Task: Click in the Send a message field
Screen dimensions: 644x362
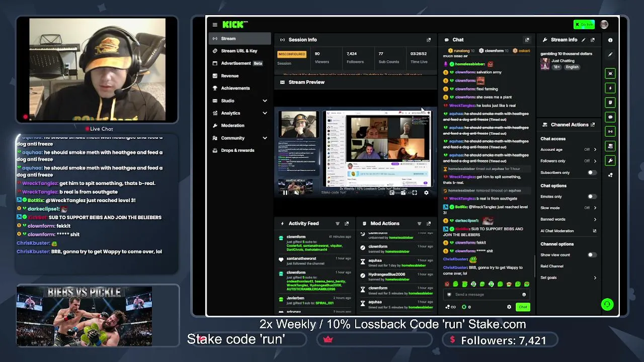Action: (x=486, y=295)
